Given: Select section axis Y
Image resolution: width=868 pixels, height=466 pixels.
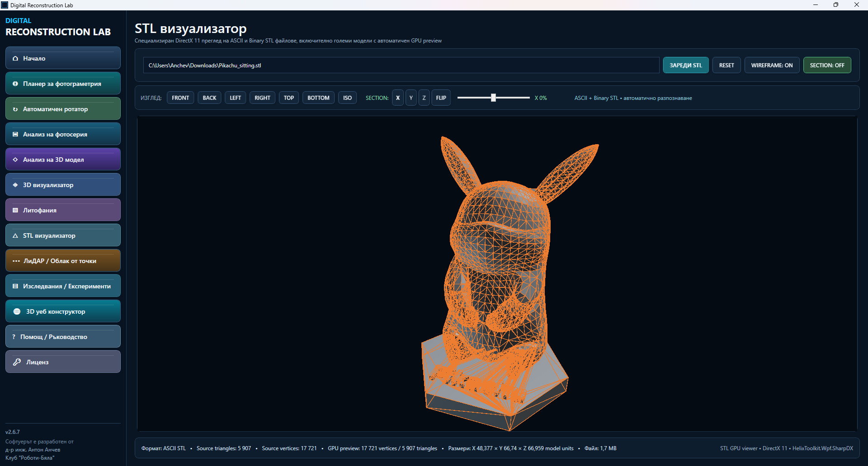Looking at the screenshot, I should point(411,98).
